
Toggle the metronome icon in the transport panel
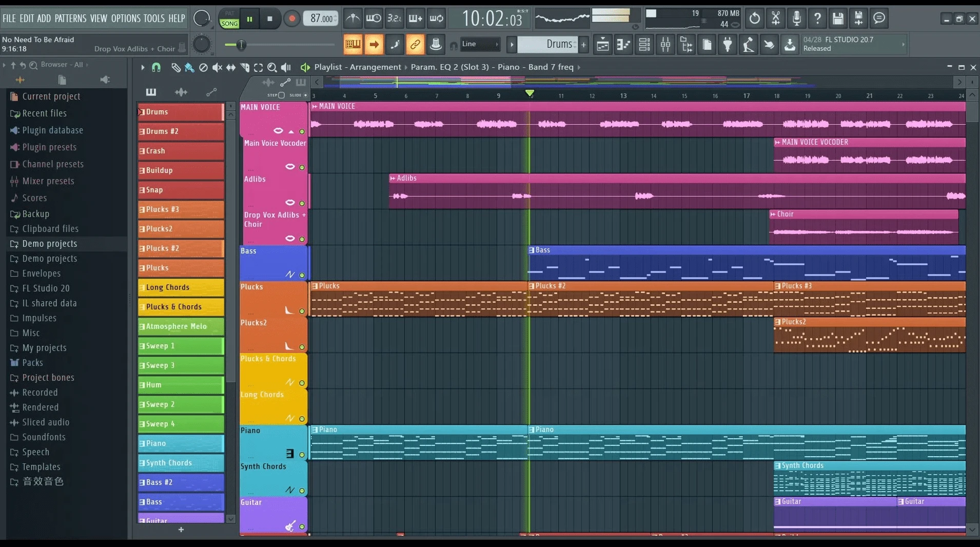[352, 18]
